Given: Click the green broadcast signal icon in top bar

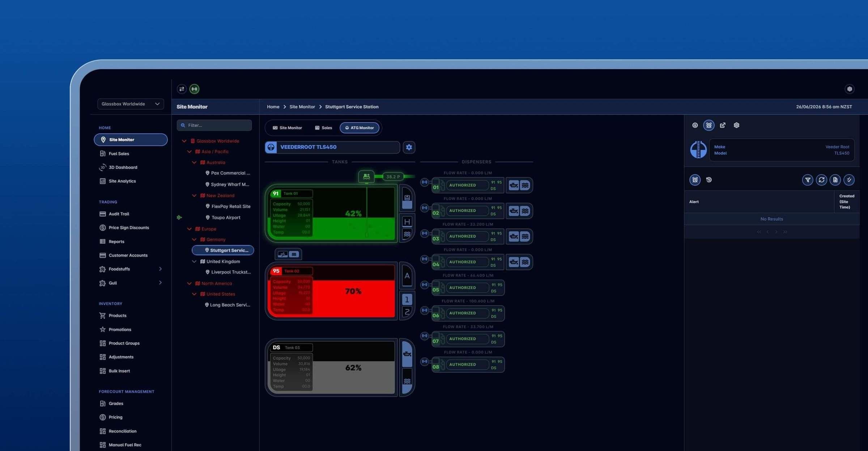Looking at the screenshot, I should click(195, 89).
